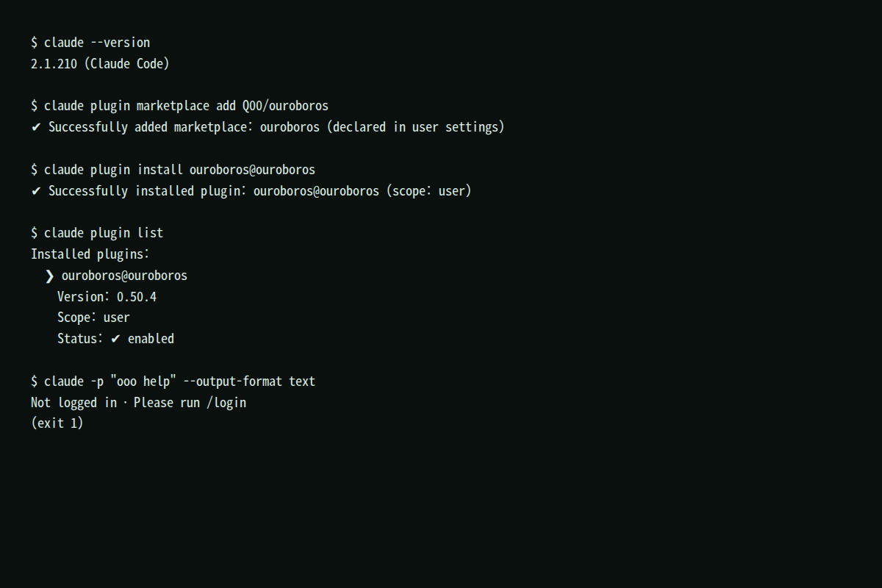Click the '(exit 1)' exit code line
Screen dimensions: 882x588
(x=57, y=423)
